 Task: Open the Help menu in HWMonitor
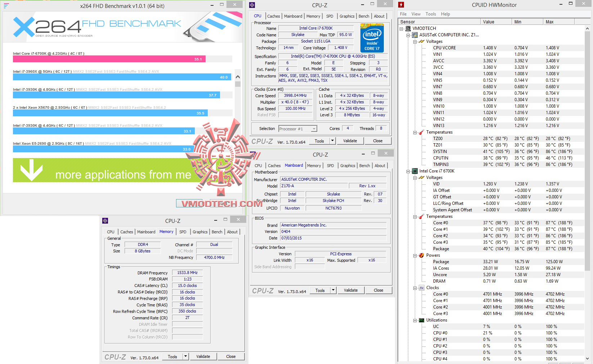tap(445, 14)
